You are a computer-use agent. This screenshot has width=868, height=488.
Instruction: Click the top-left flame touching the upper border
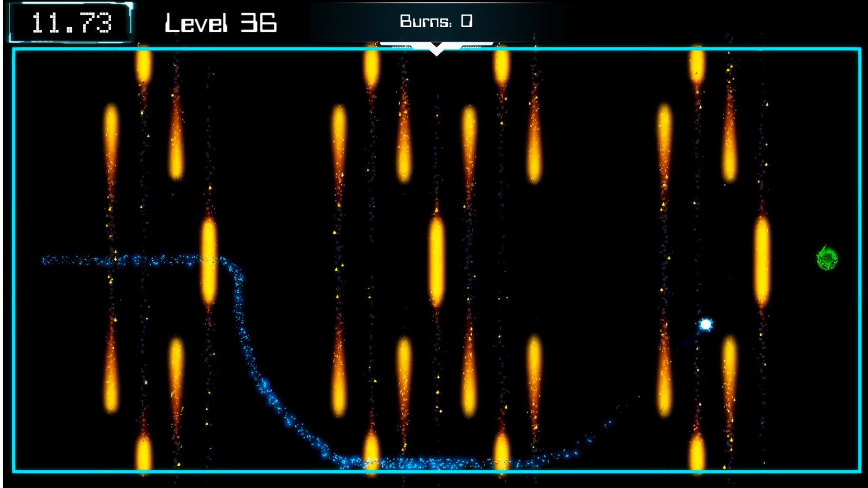(x=144, y=66)
